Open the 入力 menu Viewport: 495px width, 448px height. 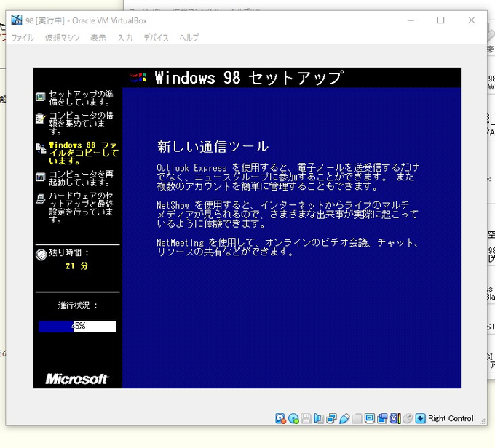click(125, 38)
